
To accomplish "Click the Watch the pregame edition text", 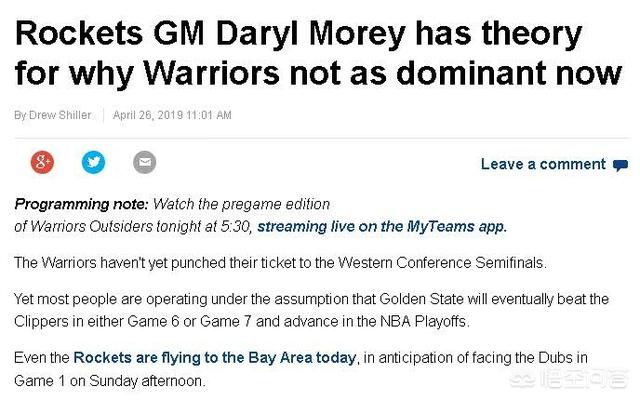I will (x=241, y=204).
